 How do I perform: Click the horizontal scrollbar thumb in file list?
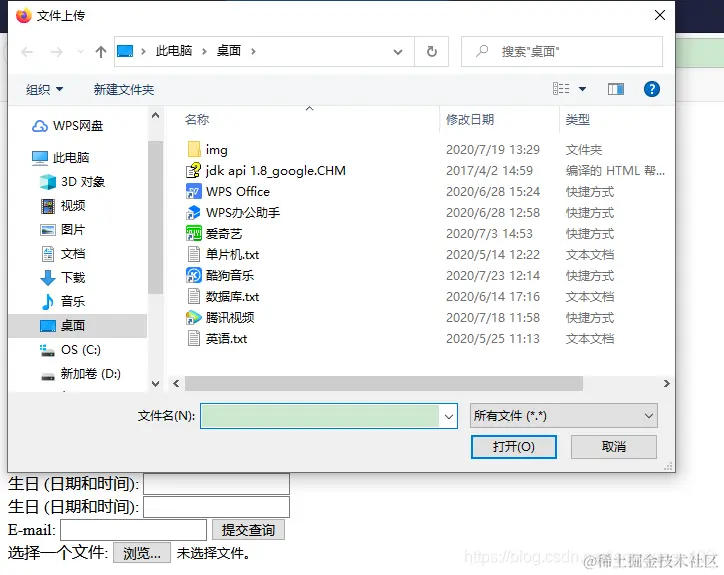coord(384,383)
